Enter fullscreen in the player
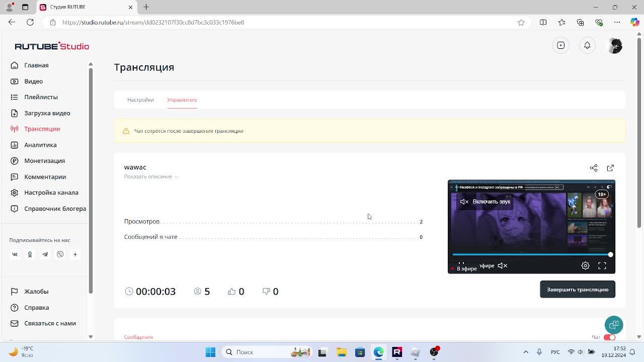This screenshot has width=644, height=362. tap(602, 265)
